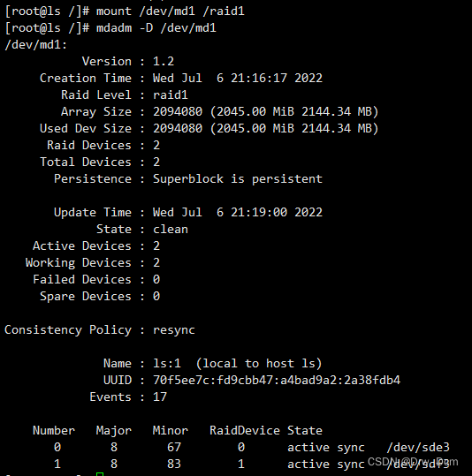
Task: Click the Used Dev Size value
Action: coord(265,128)
